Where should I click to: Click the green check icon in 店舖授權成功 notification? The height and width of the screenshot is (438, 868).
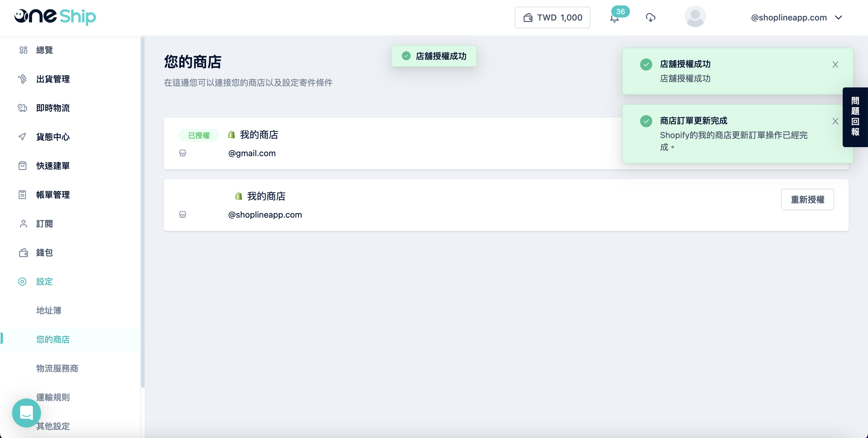tap(646, 64)
